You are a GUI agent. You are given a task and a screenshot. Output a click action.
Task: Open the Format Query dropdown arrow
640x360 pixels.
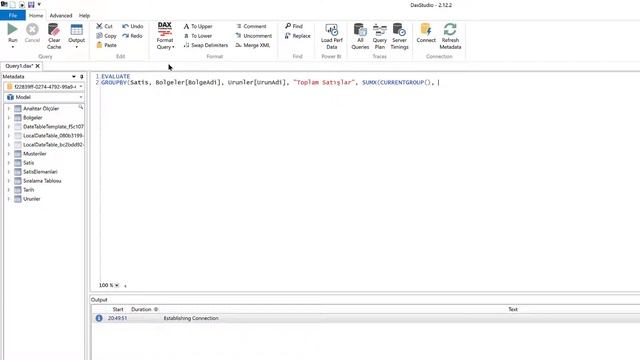click(x=173, y=47)
